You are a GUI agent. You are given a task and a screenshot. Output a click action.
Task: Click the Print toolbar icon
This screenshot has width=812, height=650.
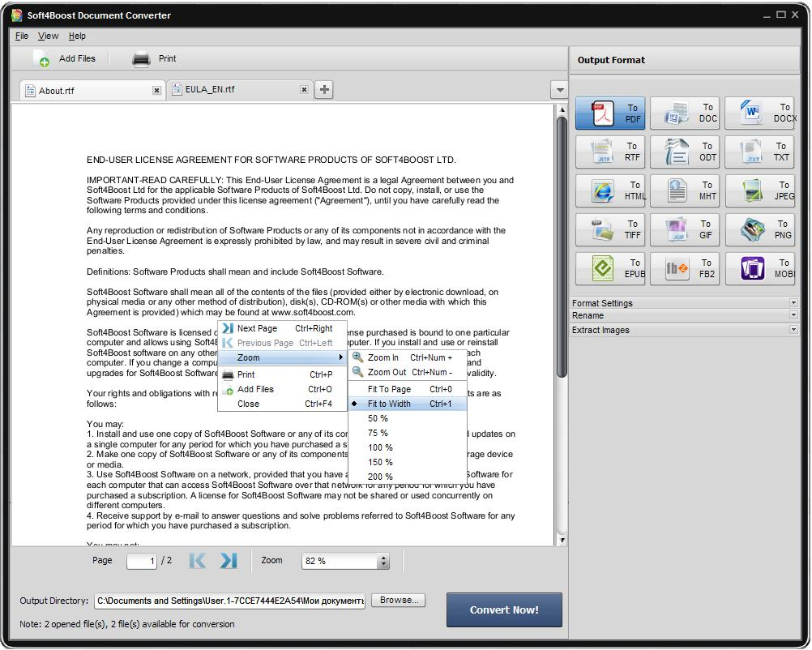[141, 59]
